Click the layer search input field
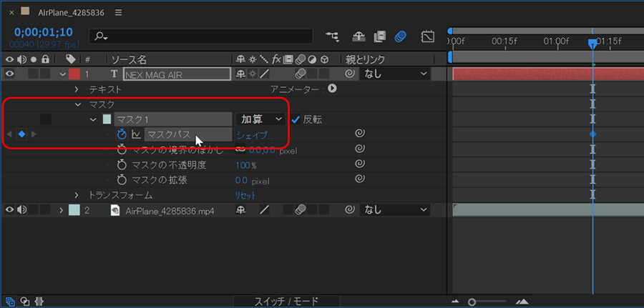Viewport: 644px width, 308px height. click(x=201, y=36)
